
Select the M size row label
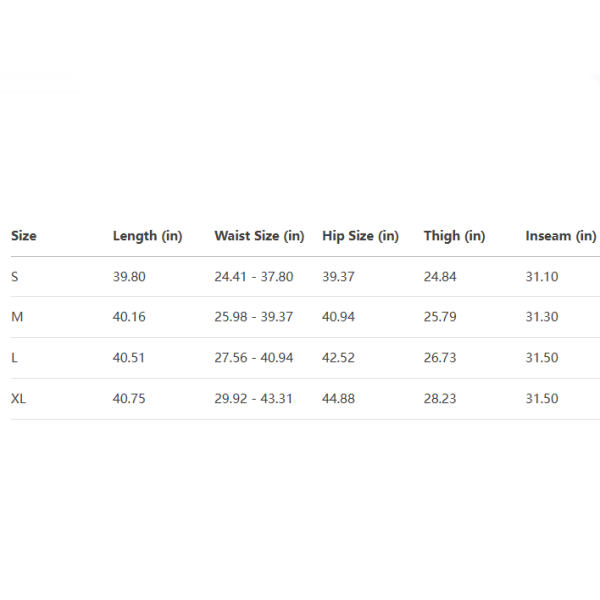pos(17,317)
